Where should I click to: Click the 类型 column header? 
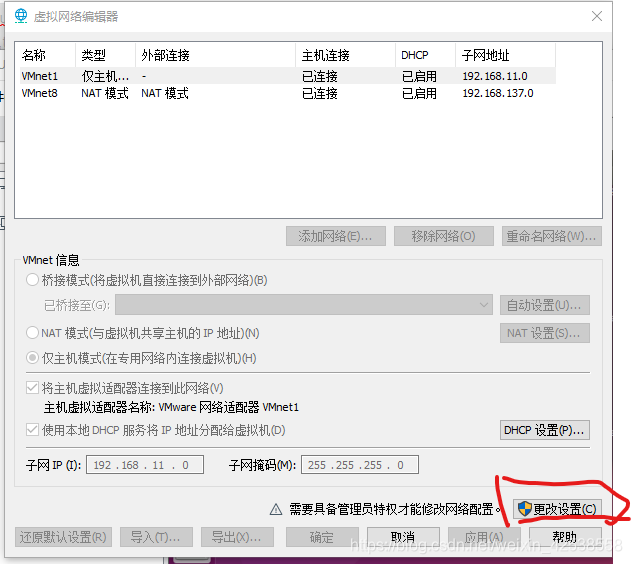105,55
